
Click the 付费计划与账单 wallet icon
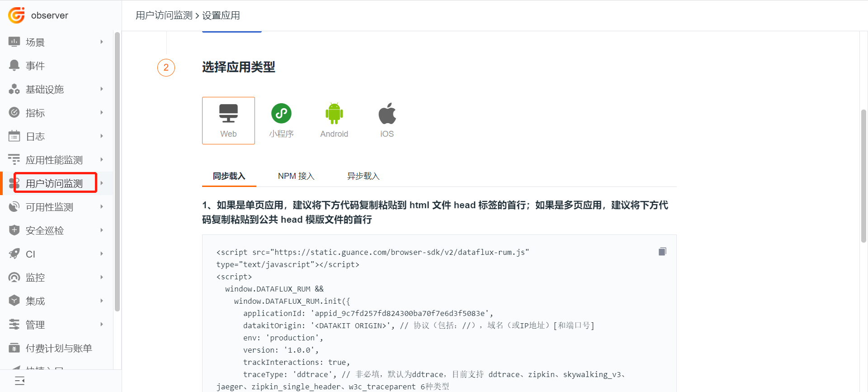(x=14, y=348)
